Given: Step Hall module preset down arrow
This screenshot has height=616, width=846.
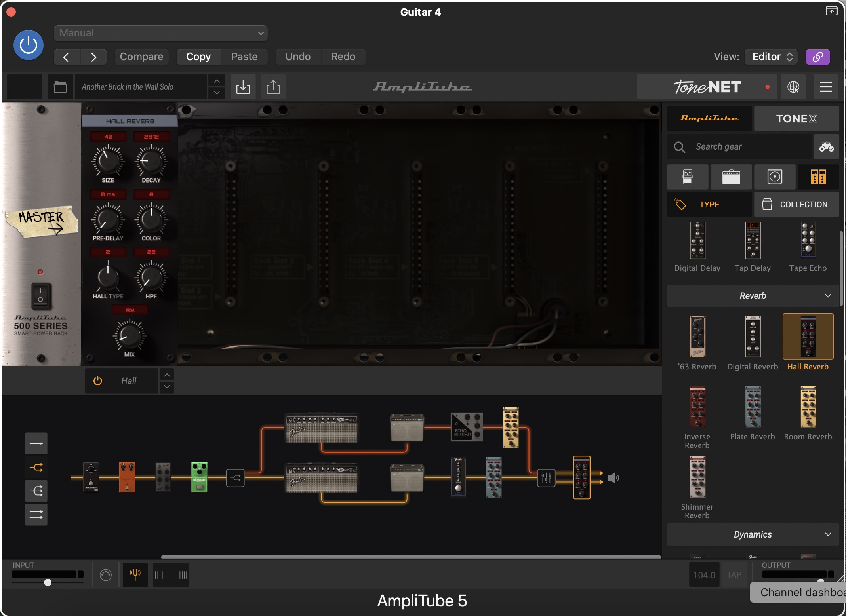Looking at the screenshot, I should (167, 387).
